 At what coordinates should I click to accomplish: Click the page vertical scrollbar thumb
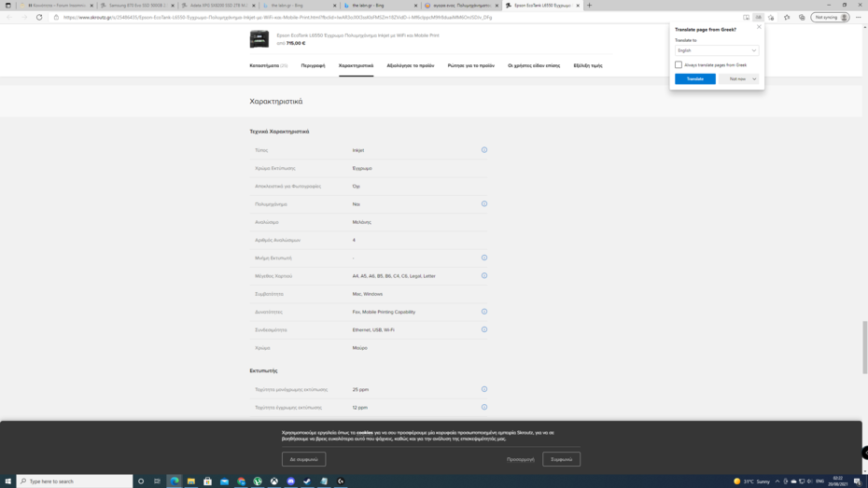(x=864, y=347)
